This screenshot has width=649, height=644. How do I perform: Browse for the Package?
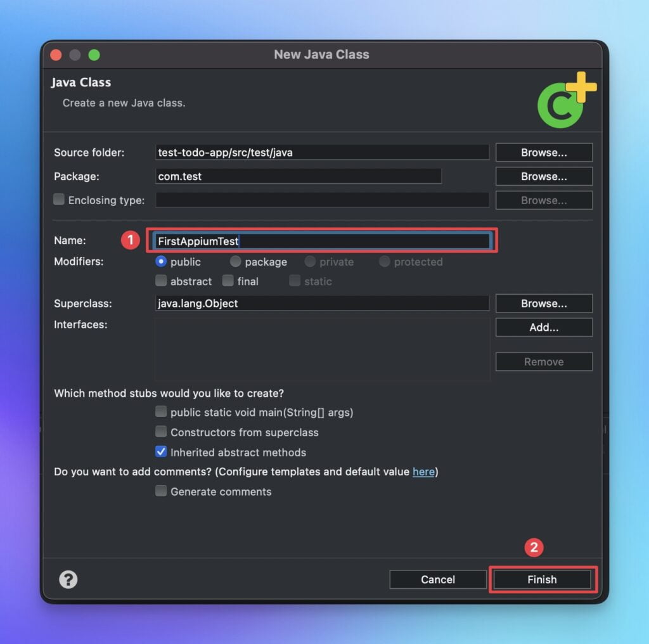pos(544,176)
